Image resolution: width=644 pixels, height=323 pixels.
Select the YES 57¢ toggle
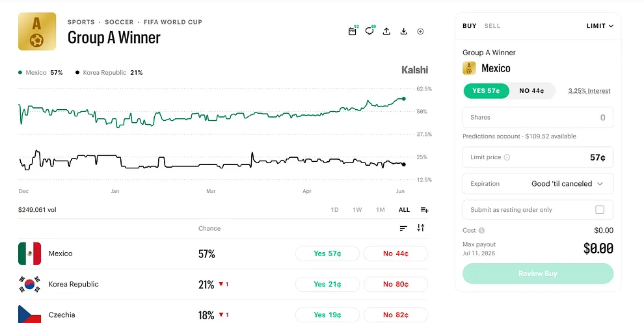[x=487, y=91]
